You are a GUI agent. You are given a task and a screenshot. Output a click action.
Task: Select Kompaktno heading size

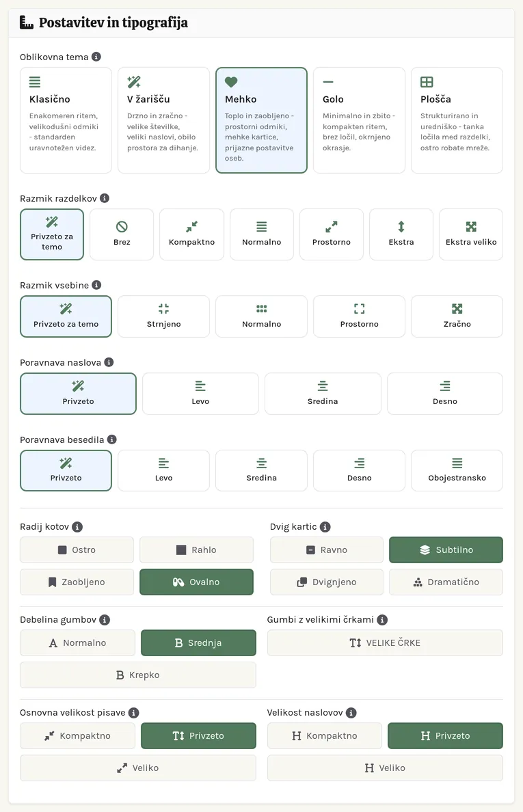(325, 736)
